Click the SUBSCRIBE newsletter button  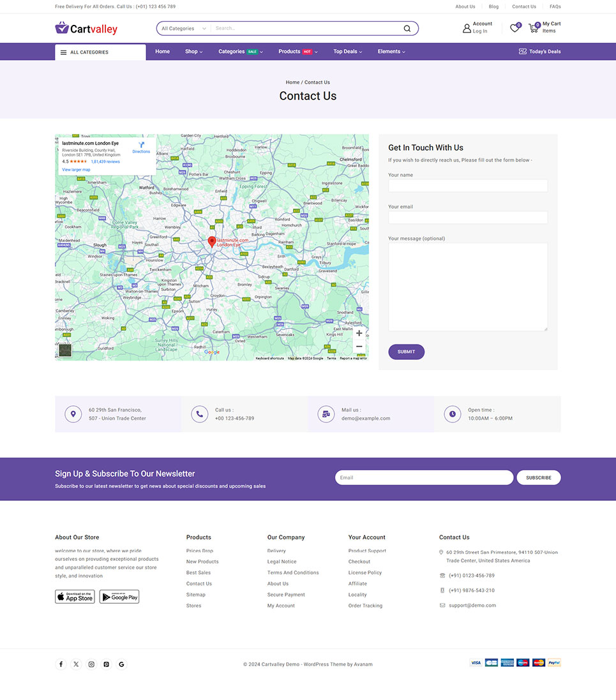[x=538, y=477]
